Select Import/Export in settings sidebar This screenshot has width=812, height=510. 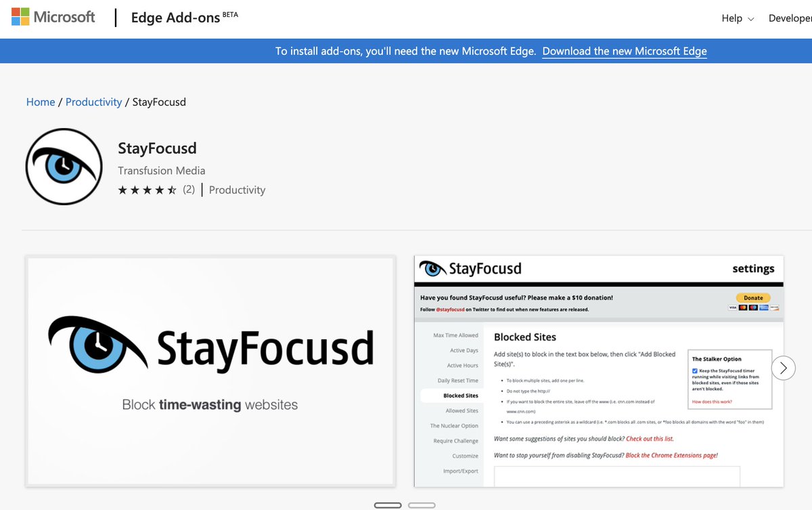pos(461,471)
